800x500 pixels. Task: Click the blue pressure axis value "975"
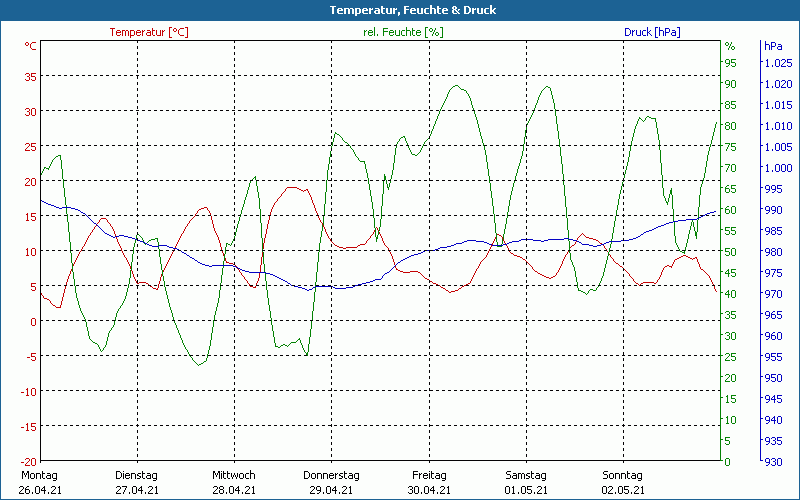click(x=773, y=273)
